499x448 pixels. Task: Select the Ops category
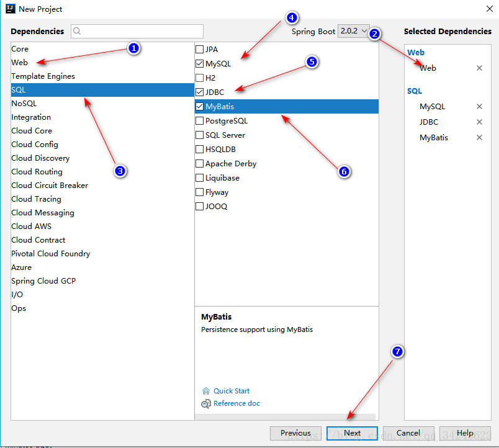[x=102, y=308]
